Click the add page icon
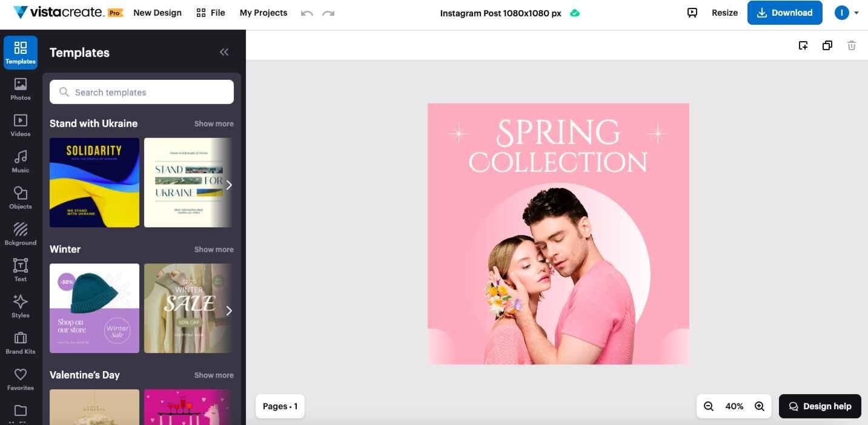The width and height of the screenshot is (868, 425). (x=803, y=45)
